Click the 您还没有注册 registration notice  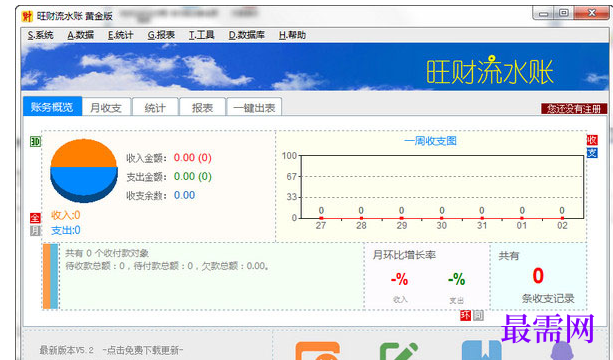574,109
